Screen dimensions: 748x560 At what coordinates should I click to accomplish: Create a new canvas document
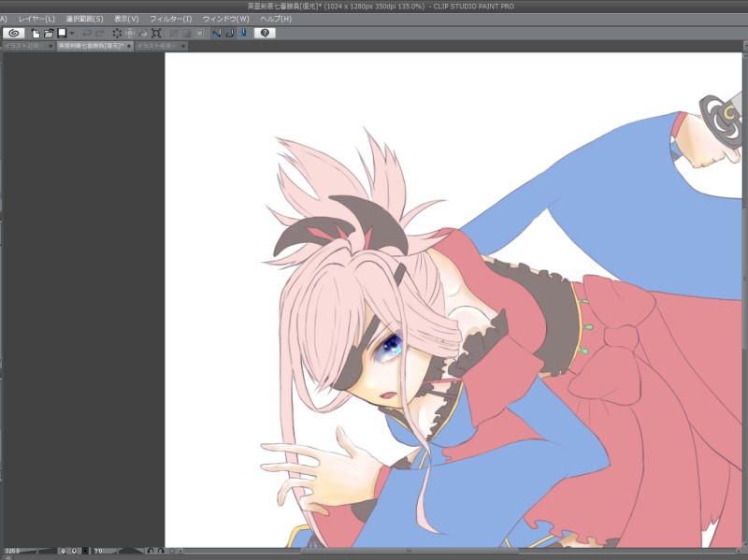pos(36,33)
